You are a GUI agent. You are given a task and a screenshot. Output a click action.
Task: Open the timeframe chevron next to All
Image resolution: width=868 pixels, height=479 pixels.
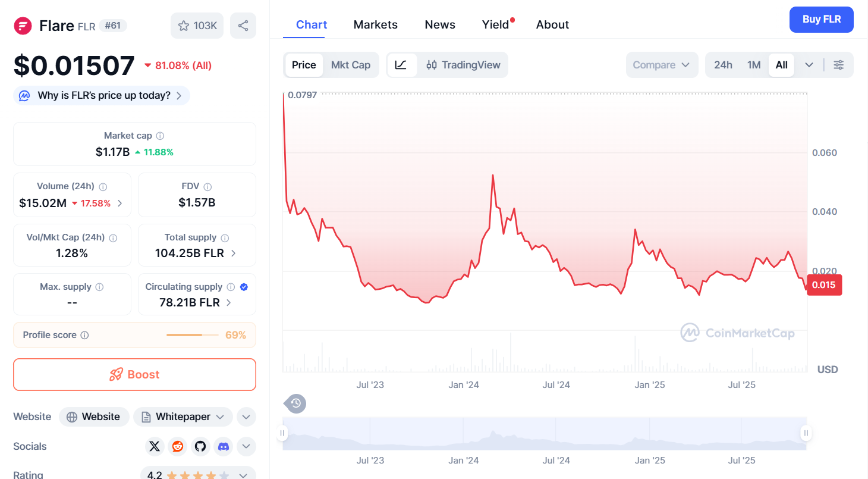[x=809, y=65]
